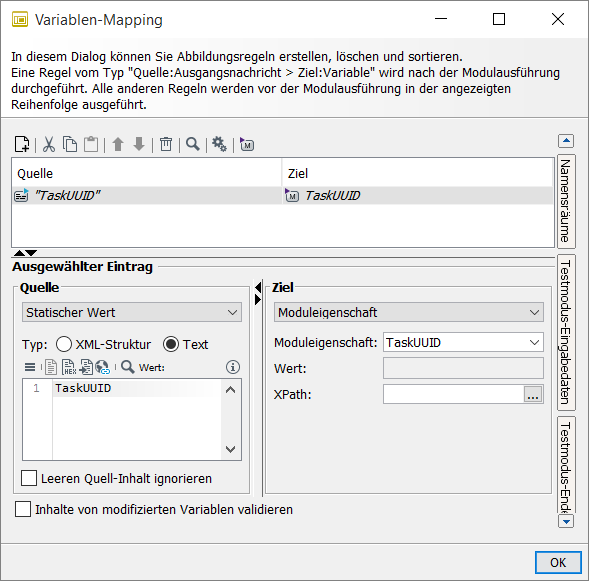
Task: Minimize the Variablen-Mapping window
Action: pos(441,19)
